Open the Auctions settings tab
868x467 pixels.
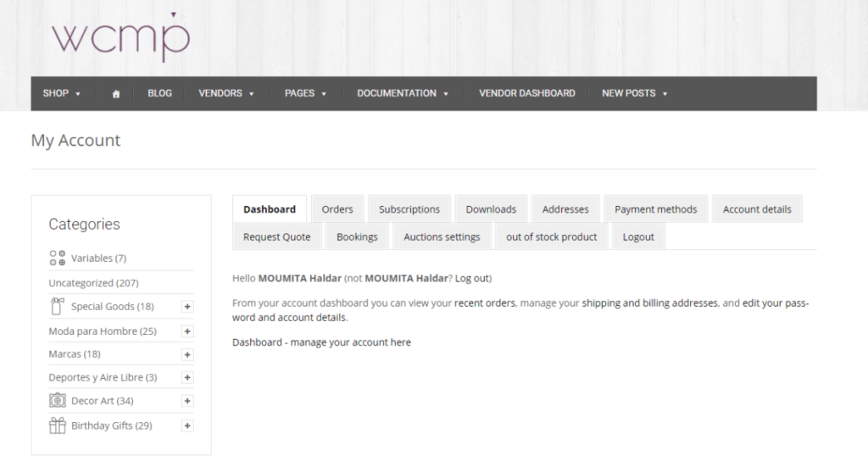coord(442,236)
